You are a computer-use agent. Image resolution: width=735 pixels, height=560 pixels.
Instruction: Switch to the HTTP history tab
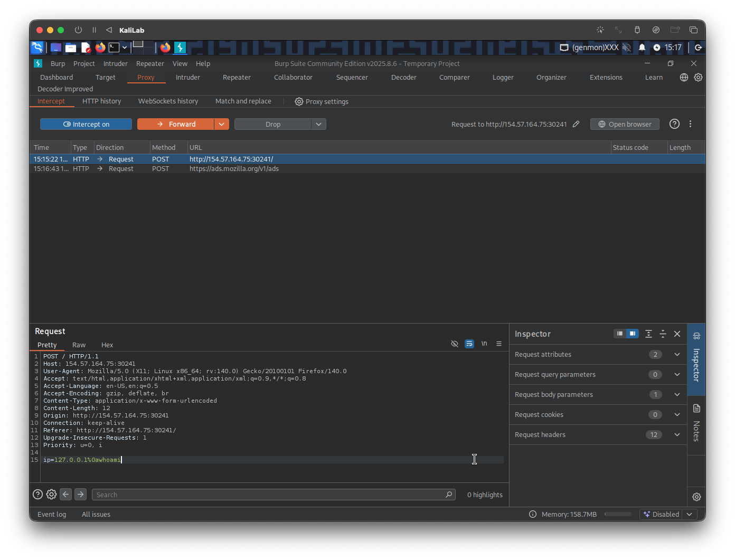101,101
